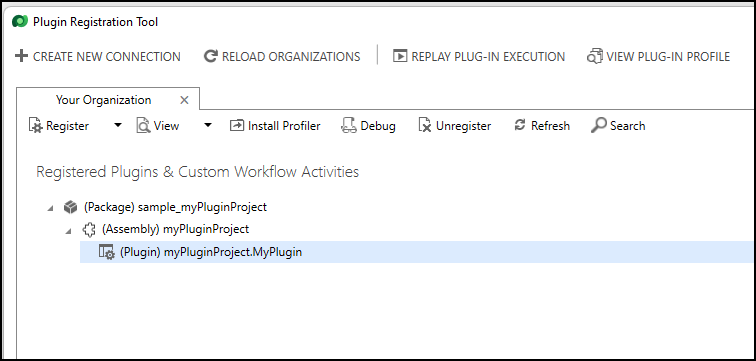The width and height of the screenshot is (756, 361).
Task: Click the View magnifier-document icon
Action: pyautogui.click(x=143, y=126)
